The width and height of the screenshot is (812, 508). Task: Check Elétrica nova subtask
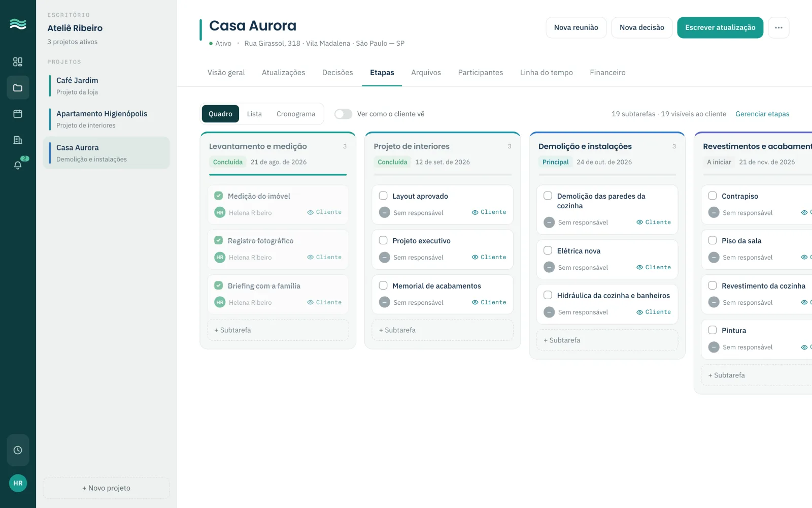tap(548, 250)
